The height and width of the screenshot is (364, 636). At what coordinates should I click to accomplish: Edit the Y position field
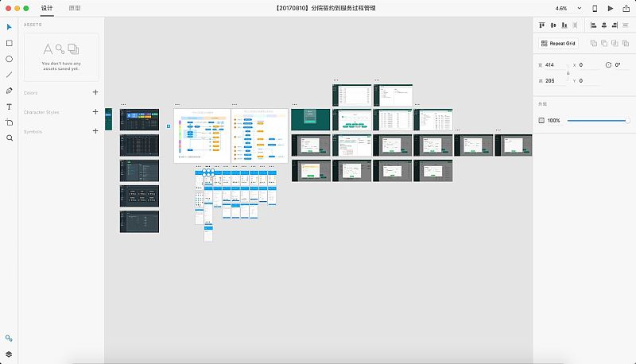pos(588,81)
